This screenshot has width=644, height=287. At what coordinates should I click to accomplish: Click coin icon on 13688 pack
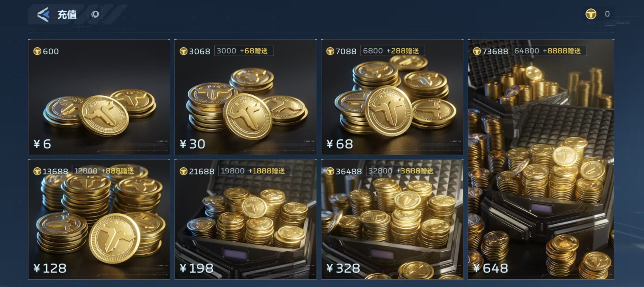[37, 171]
